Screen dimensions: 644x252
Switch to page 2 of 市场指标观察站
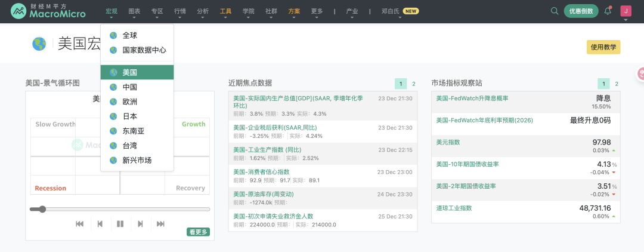(617, 84)
